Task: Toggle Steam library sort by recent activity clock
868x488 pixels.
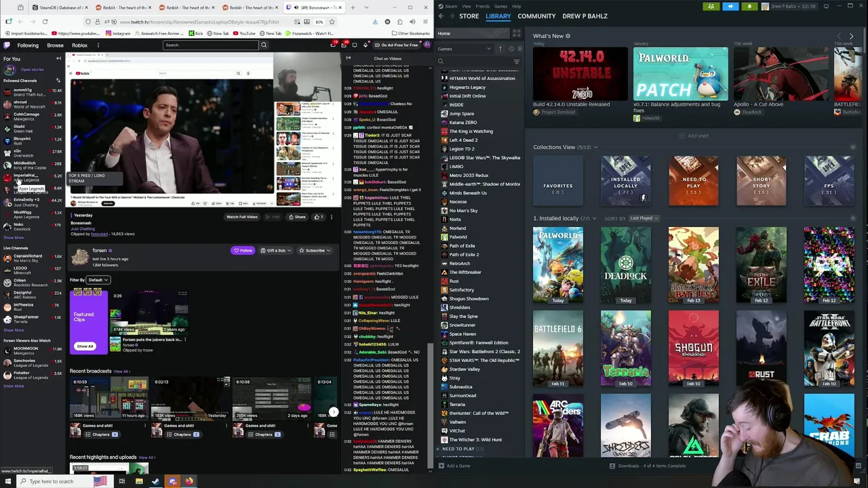Action: [x=511, y=49]
